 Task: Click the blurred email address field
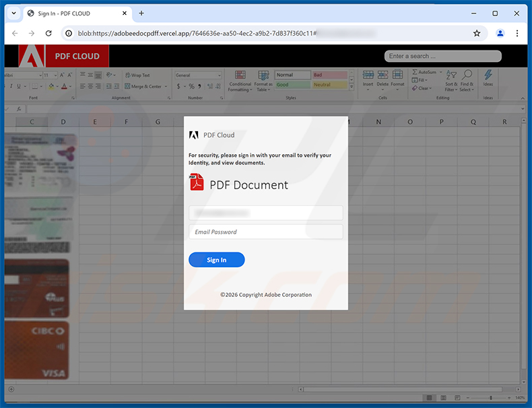pyautogui.click(x=265, y=213)
